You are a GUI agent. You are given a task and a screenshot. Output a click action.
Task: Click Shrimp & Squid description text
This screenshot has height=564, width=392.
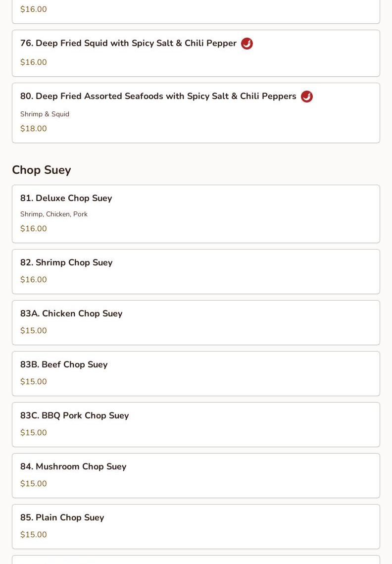45,114
